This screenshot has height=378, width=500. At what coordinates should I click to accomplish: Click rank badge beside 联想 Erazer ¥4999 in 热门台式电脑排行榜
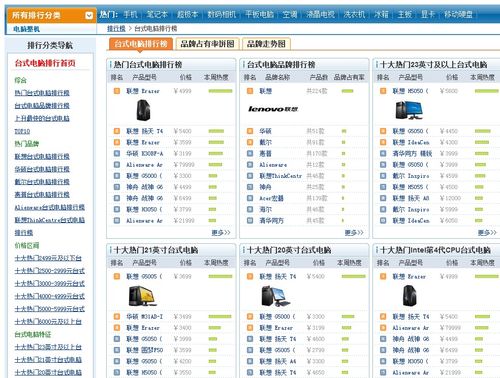click(117, 91)
